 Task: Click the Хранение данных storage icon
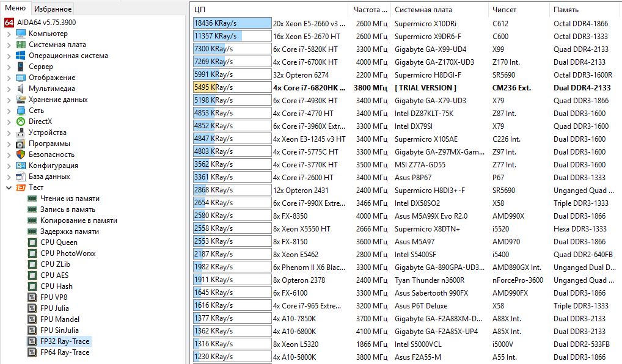[x=21, y=100]
